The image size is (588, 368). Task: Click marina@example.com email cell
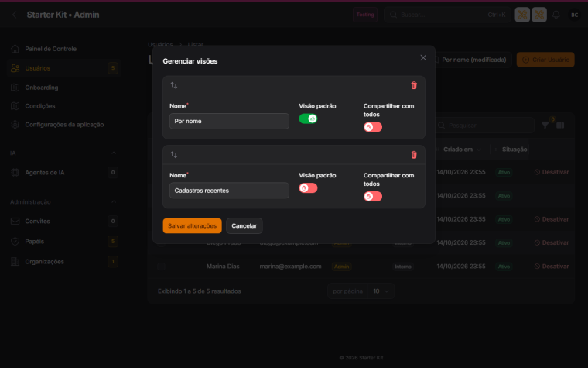click(291, 267)
